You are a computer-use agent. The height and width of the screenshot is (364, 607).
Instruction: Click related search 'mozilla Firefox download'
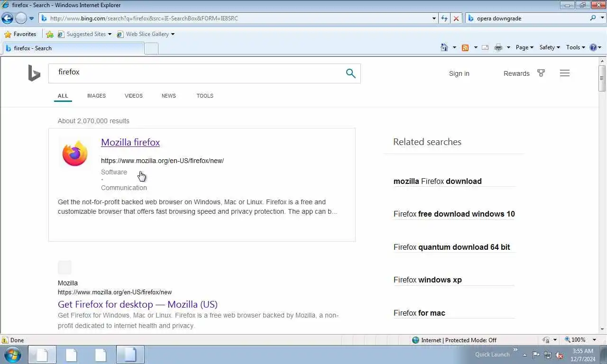(438, 181)
